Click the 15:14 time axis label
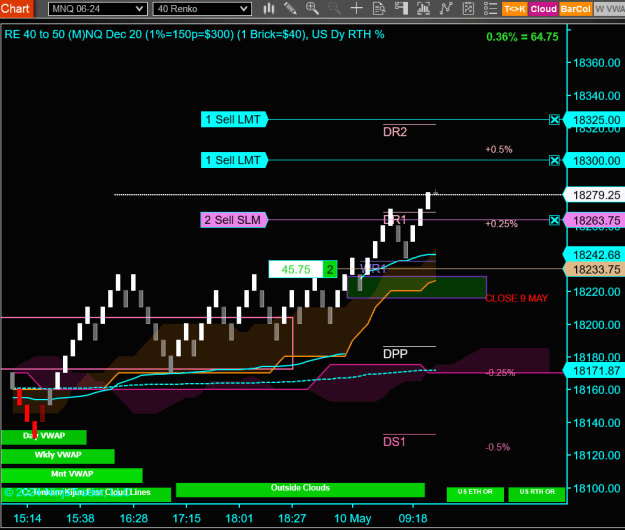Viewport: 625px width, 530px height. [x=27, y=518]
